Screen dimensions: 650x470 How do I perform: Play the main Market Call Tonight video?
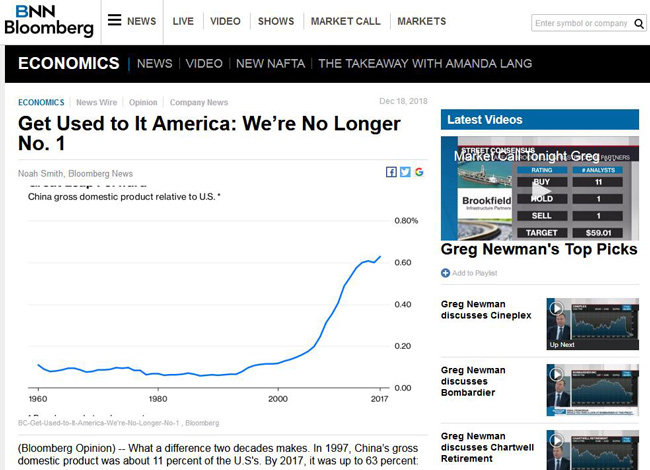click(540, 191)
